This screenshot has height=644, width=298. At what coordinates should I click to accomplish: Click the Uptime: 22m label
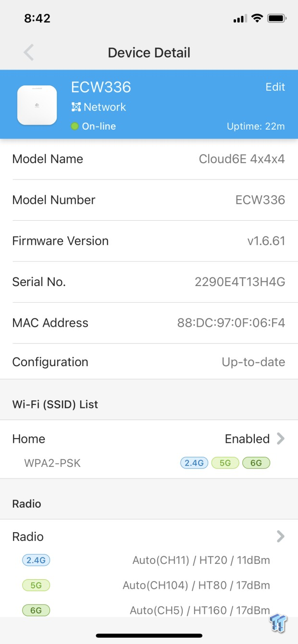[255, 126]
